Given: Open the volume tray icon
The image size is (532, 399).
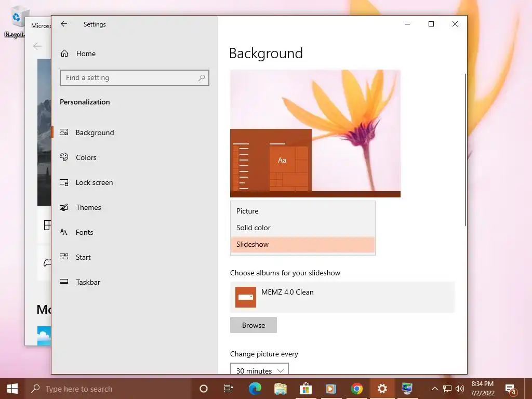Looking at the screenshot, I should pyautogui.click(x=460, y=389).
